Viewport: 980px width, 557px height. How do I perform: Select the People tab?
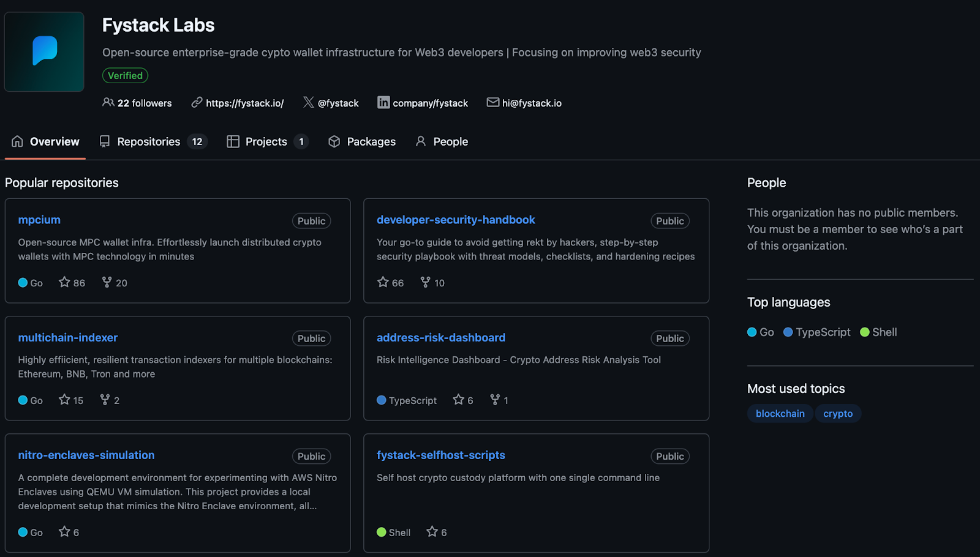coord(449,141)
